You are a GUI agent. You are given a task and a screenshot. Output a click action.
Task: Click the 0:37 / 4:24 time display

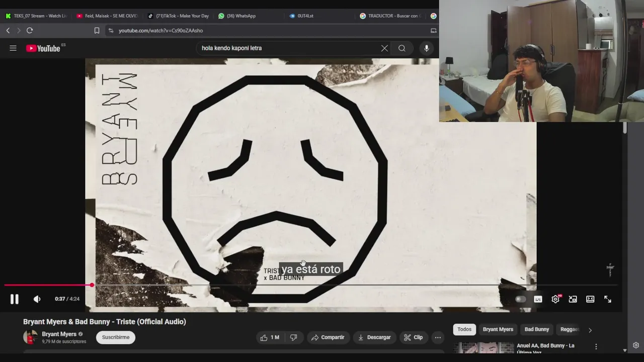[67, 299]
